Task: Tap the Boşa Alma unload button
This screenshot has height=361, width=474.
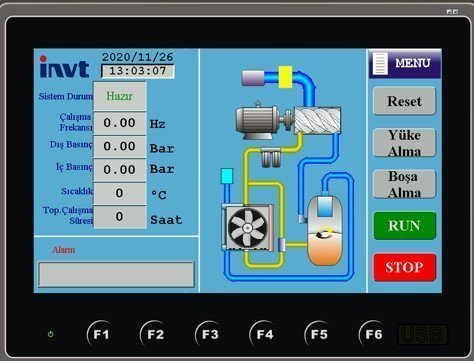Action: (x=404, y=184)
